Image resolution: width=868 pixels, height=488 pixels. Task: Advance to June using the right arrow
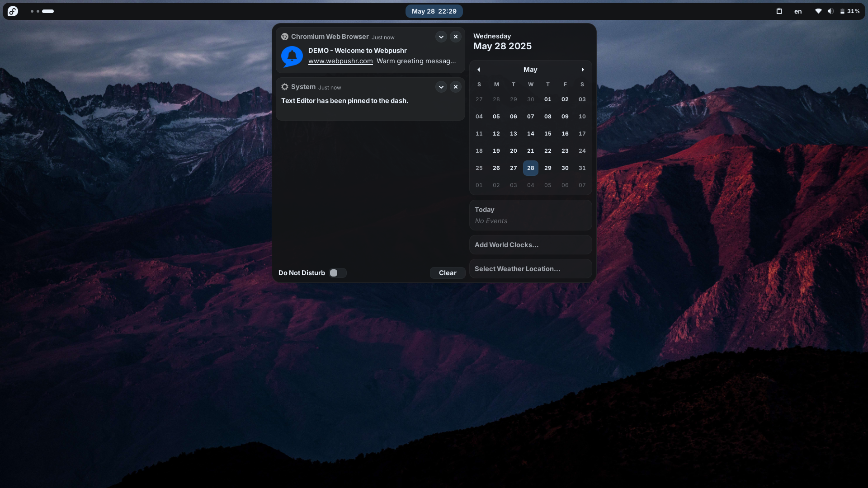(x=582, y=69)
